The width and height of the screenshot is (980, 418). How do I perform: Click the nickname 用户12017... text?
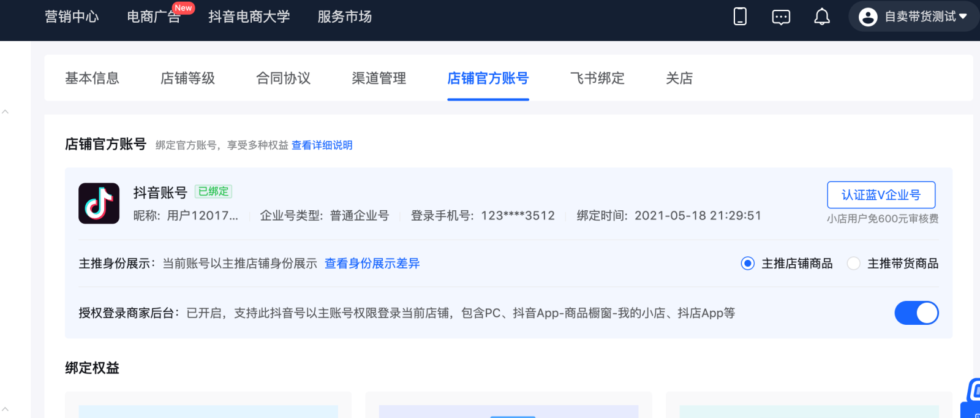pos(203,216)
